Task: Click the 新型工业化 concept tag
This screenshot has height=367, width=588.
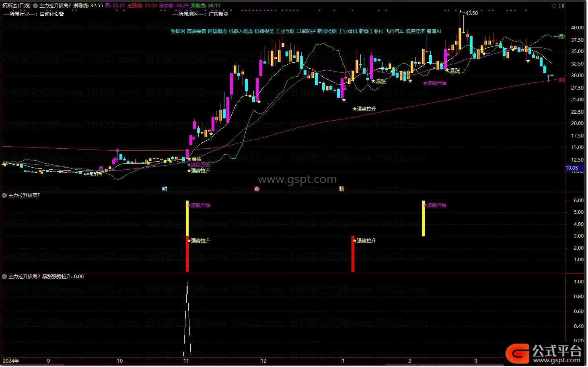Action: (371, 31)
